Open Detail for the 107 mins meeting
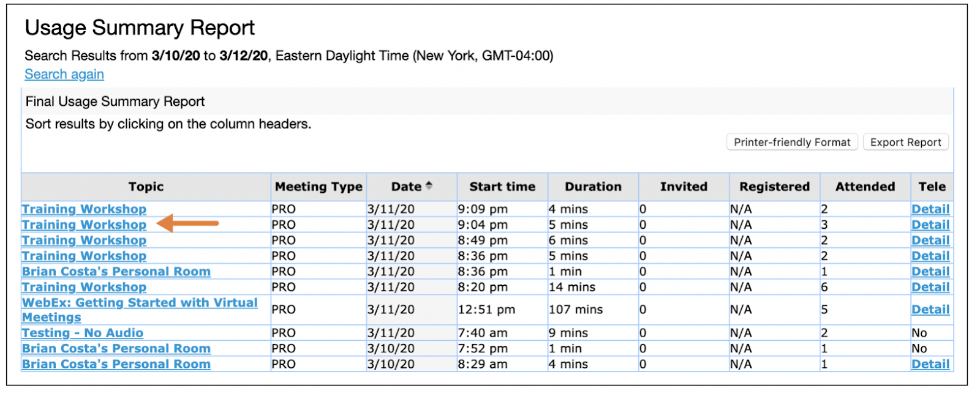 pyautogui.click(x=930, y=310)
